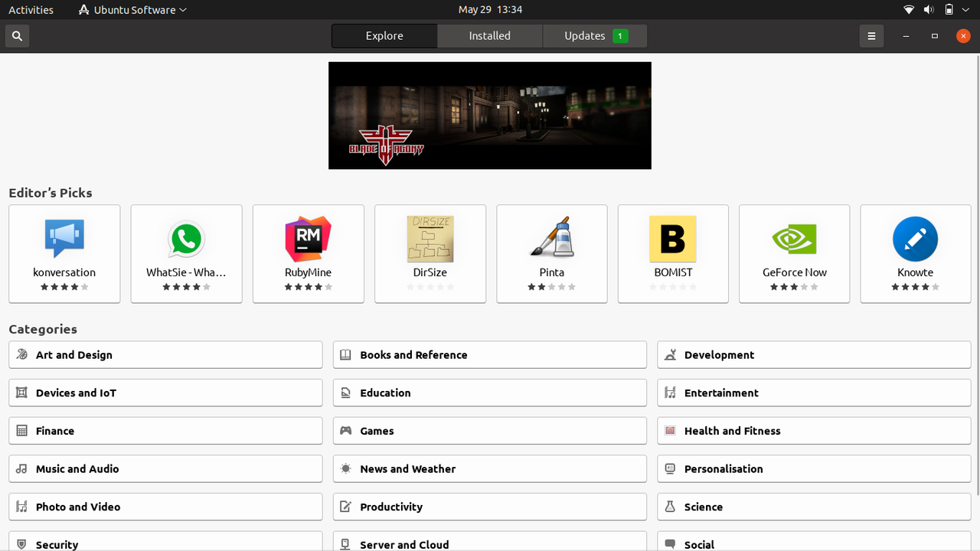
Task: Select the Health and Fitness category
Action: point(814,431)
